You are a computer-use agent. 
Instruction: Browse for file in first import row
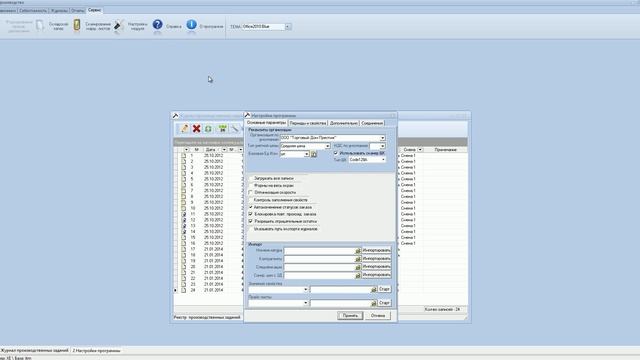pyautogui.click(x=358, y=250)
